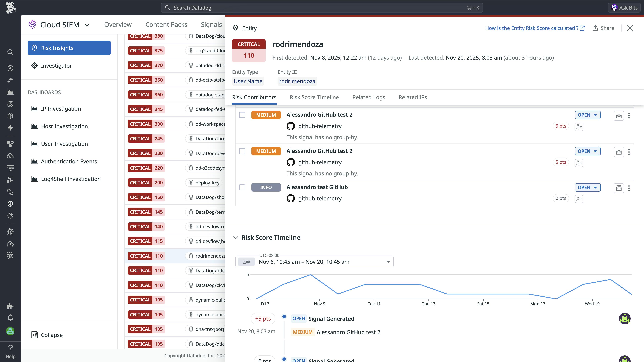
Task: Click the bug icon in the sidebar
Action: pos(10,231)
